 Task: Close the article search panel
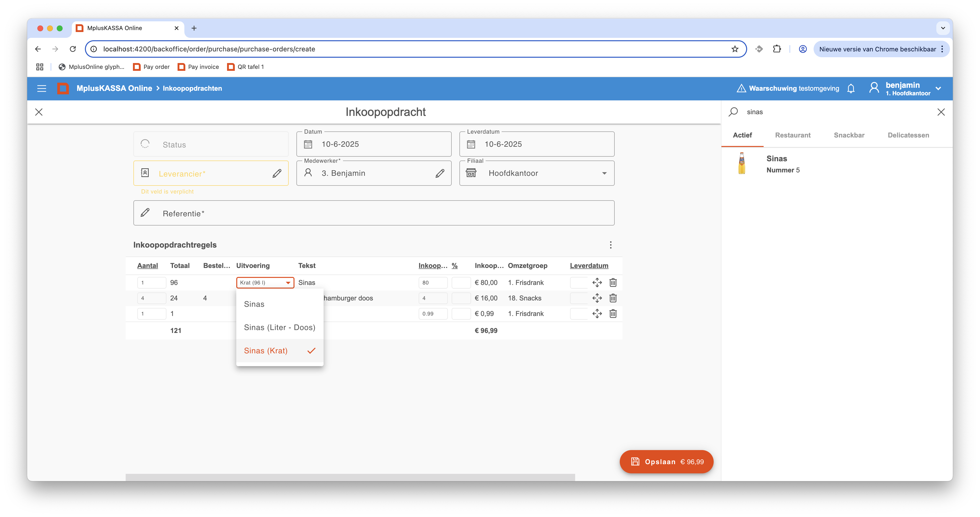coord(941,112)
